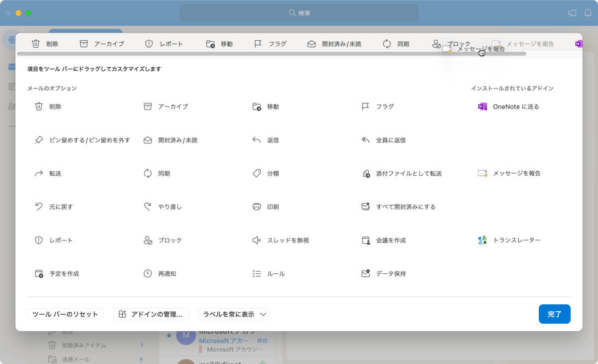Viewport: 598px width, 364px height.
Task: Open the notifications bell icon in title bar
Action: (588, 13)
